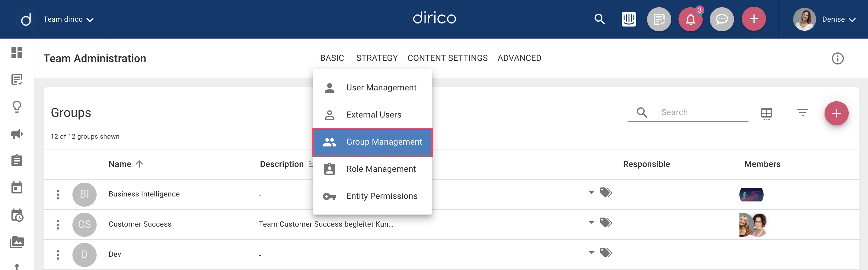Select Role Management in menu
Viewport: 868px width, 270px height.
coord(372,169)
